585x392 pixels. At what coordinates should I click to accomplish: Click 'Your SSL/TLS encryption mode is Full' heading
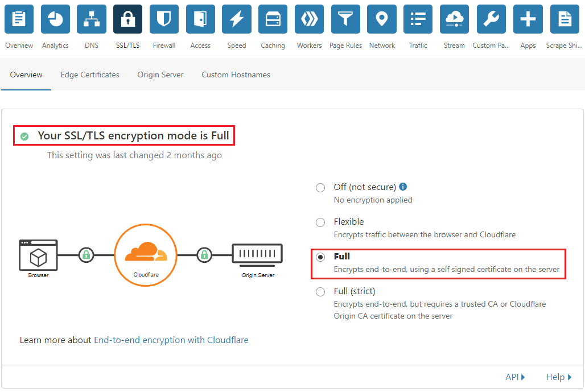[x=133, y=135]
